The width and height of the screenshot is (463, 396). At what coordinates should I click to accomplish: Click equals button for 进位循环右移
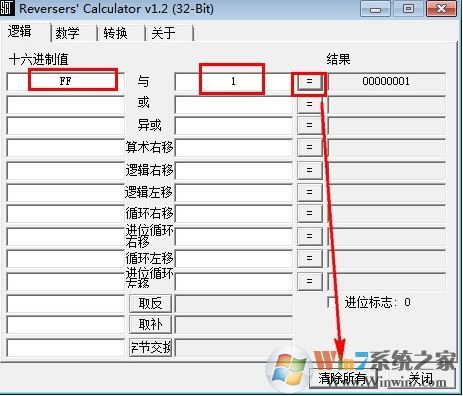click(x=310, y=236)
